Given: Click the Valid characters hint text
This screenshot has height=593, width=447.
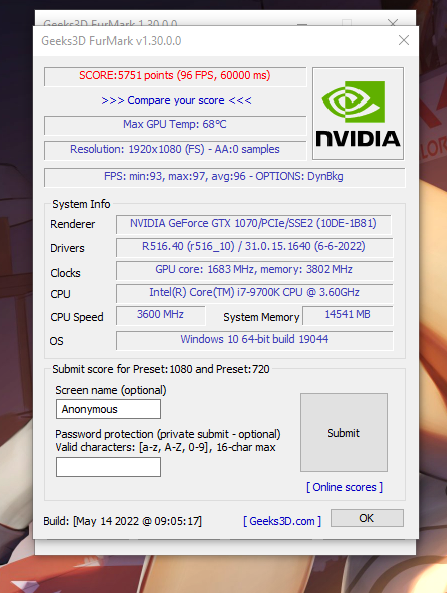Looking at the screenshot, I should pyautogui.click(x=166, y=447).
